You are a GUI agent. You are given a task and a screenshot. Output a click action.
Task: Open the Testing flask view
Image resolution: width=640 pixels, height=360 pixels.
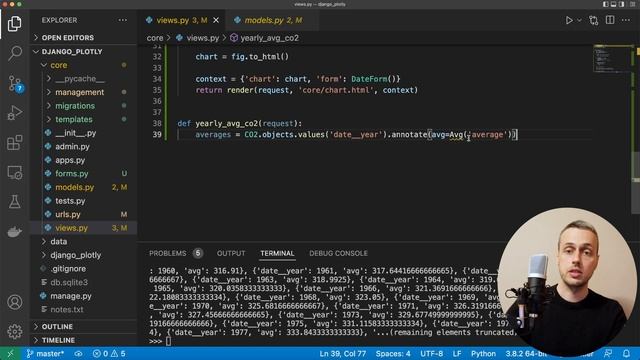[15, 202]
